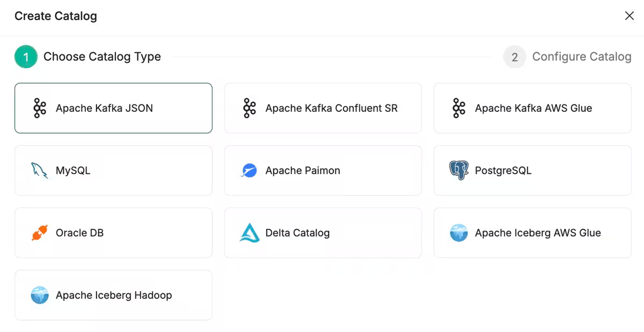Screen dimensions: 644x332
Task: Pick the Apache Paimon catalog label
Action: click(303, 170)
